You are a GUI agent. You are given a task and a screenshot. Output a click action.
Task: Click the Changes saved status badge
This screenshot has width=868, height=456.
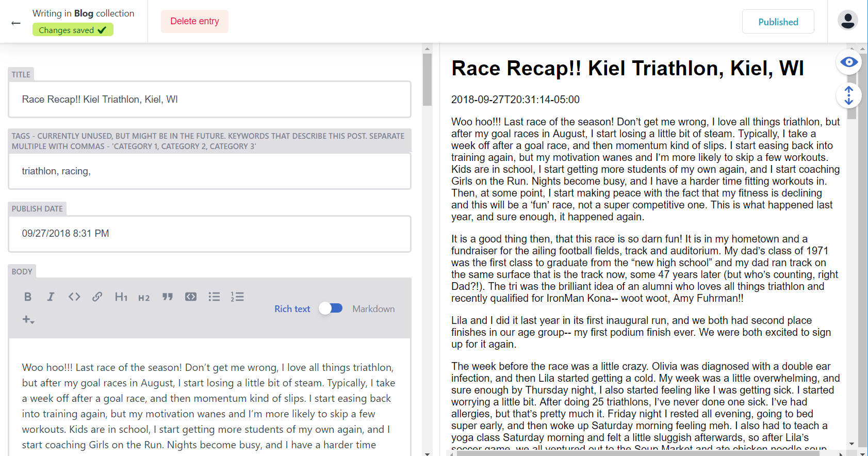[x=73, y=30]
